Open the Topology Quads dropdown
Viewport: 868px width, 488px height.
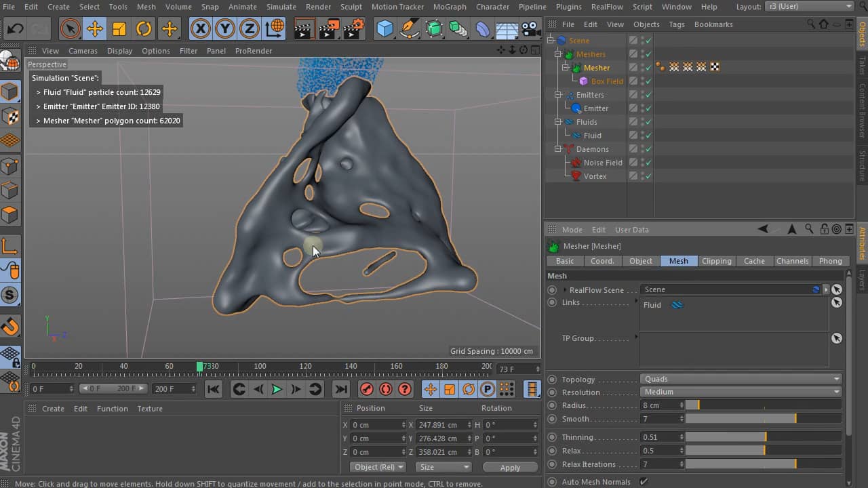click(741, 379)
